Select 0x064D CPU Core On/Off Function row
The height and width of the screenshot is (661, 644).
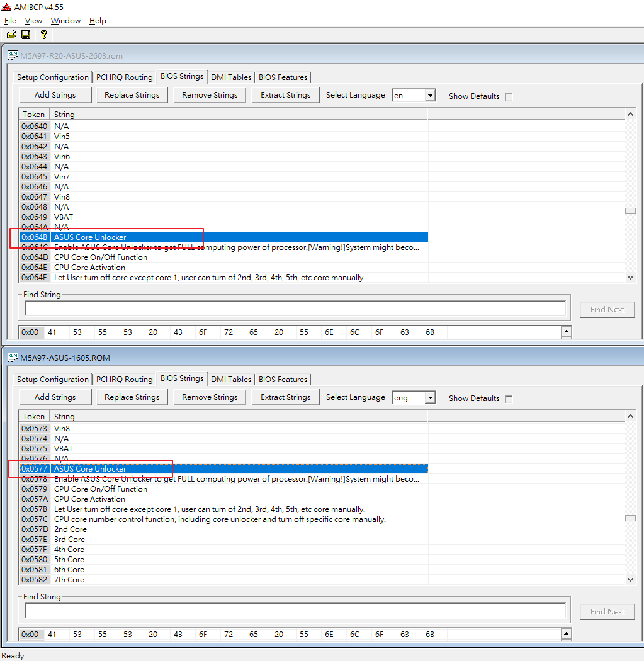(224, 257)
